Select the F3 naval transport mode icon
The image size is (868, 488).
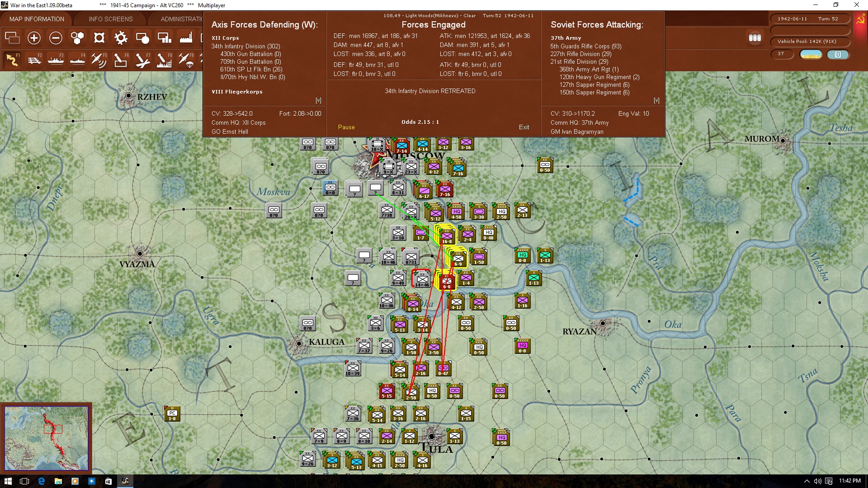tap(56, 60)
